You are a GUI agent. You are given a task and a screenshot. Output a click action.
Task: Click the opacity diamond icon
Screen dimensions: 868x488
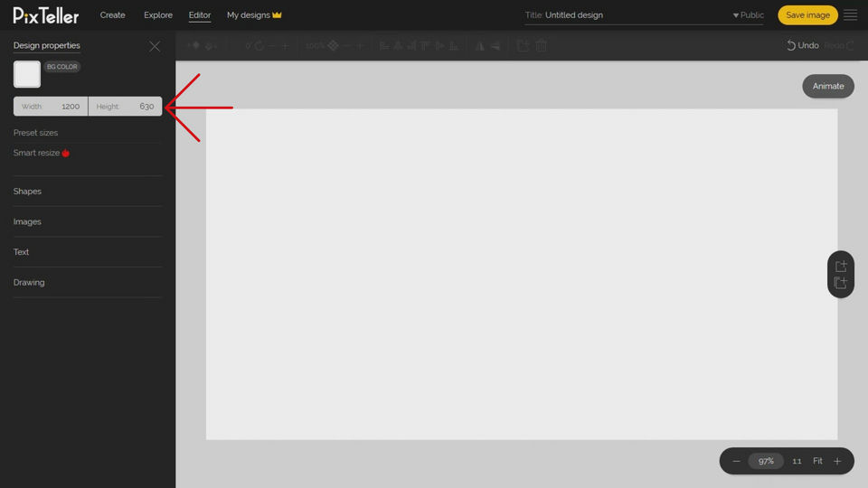(x=334, y=46)
